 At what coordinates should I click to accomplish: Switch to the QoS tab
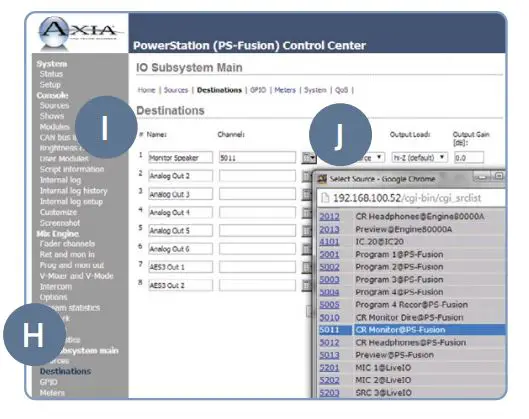[341, 90]
